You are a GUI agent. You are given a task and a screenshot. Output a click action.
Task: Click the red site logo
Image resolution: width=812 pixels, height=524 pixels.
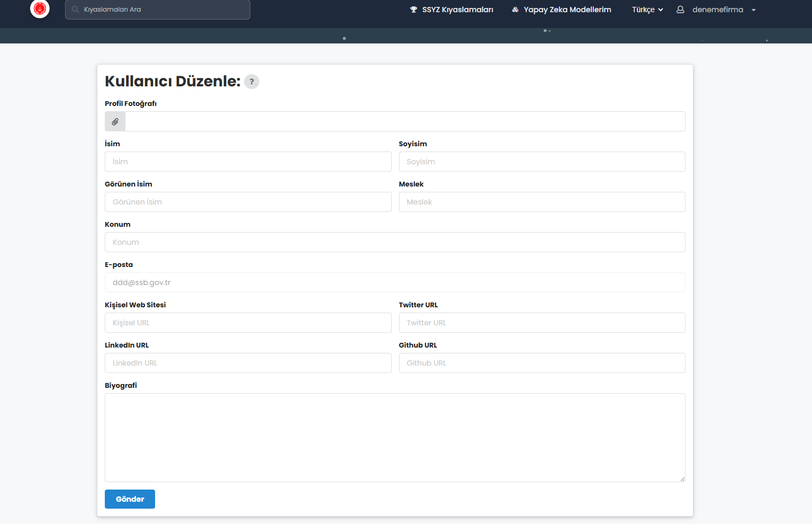tap(40, 8)
